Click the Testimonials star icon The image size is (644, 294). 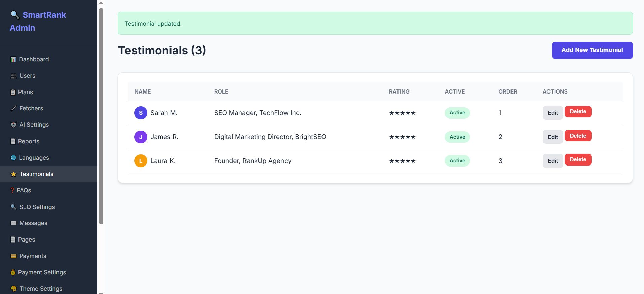click(13, 174)
